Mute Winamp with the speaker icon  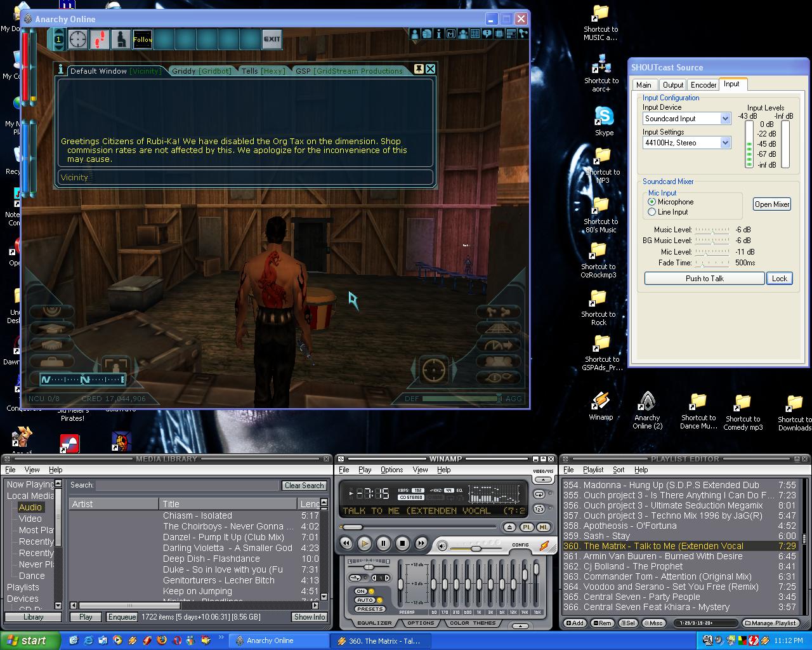coord(443,546)
